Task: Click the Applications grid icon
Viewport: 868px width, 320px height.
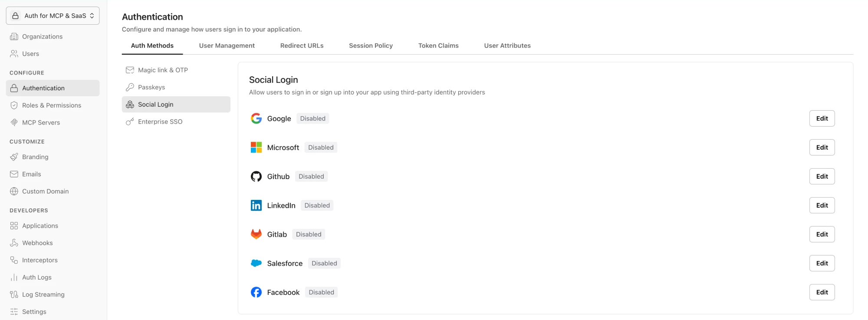Action: [x=14, y=226]
